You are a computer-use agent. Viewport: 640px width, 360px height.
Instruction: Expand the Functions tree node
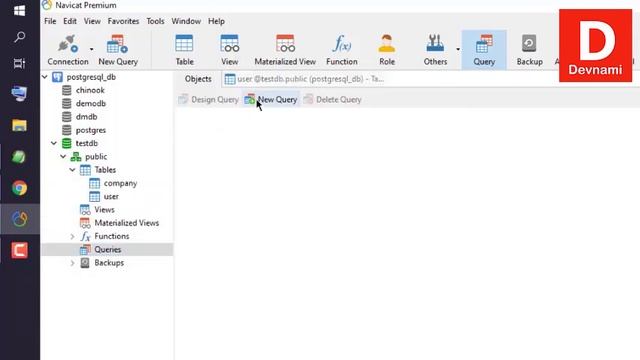(72, 236)
